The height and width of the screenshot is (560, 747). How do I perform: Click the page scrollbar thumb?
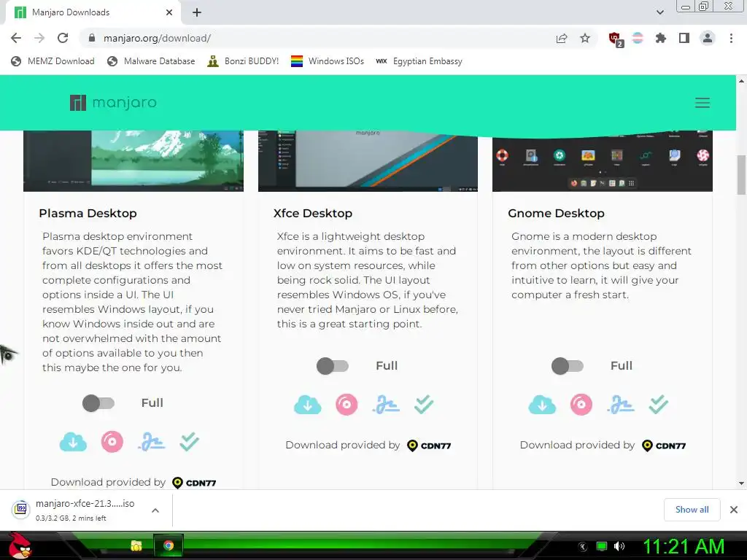[x=741, y=175]
